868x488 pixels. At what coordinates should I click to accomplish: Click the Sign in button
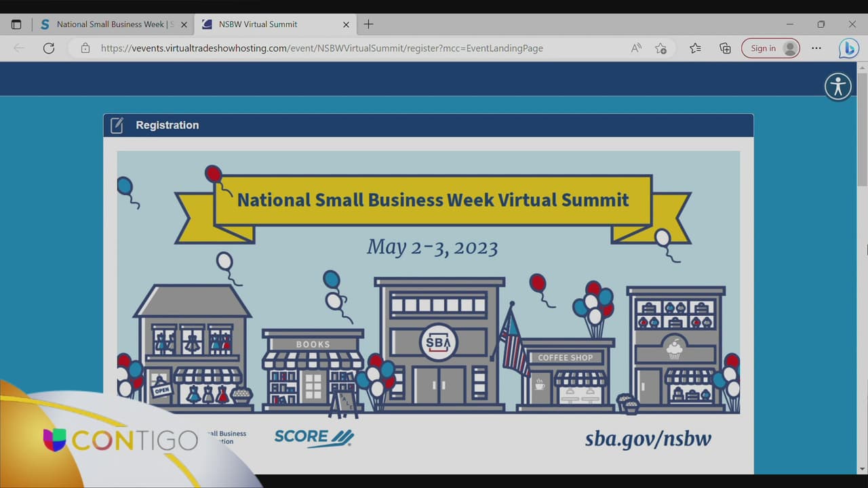click(x=770, y=48)
